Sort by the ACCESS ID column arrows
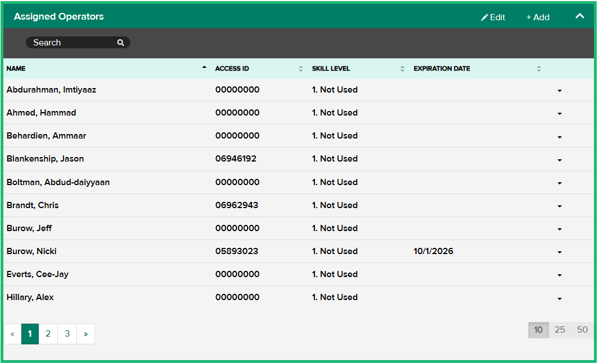The image size is (599, 364). (301, 68)
